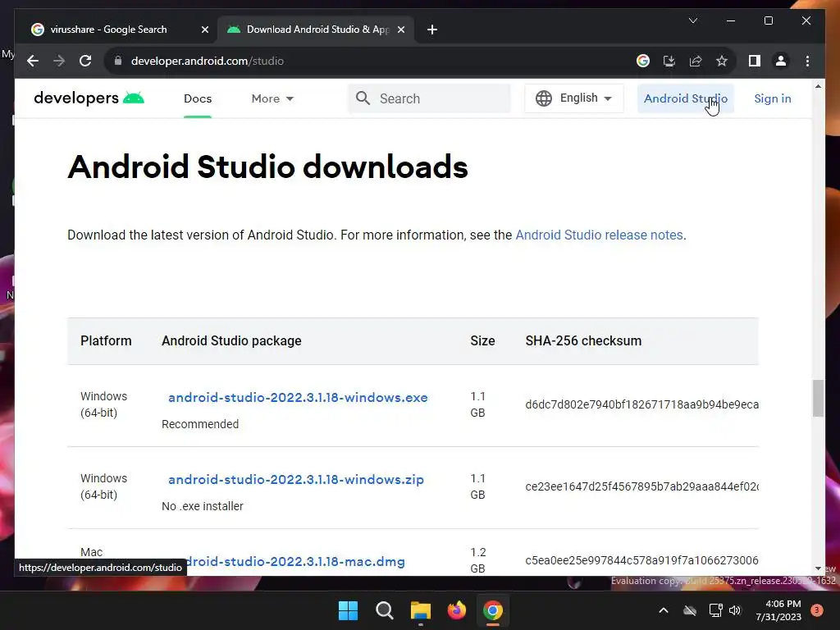Close the virusshare Google Search tab
The width and height of the screenshot is (840, 630).
pyautogui.click(x=204, y=30)
